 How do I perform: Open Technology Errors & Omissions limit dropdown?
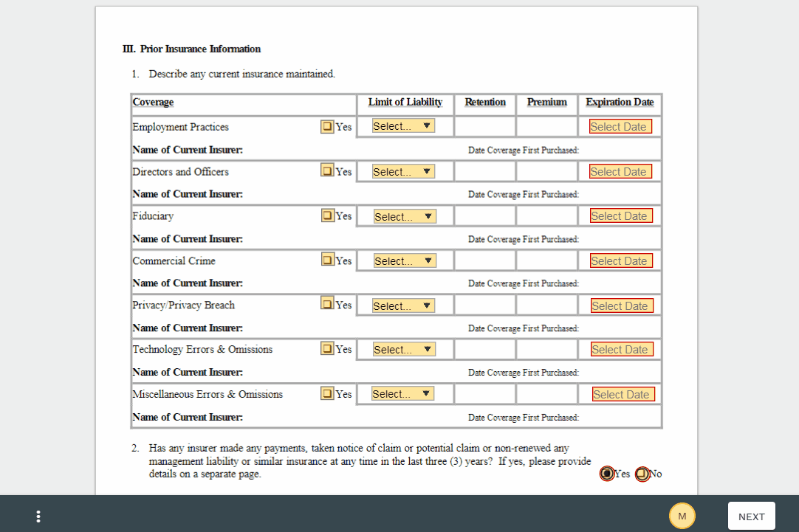pyautogui.click(x=403, y=349)
